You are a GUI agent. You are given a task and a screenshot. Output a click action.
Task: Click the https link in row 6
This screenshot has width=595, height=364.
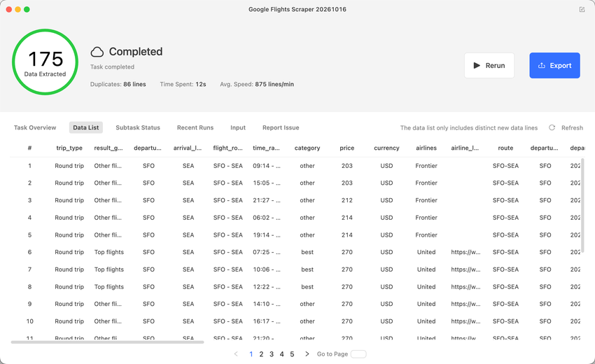point(465,252)
